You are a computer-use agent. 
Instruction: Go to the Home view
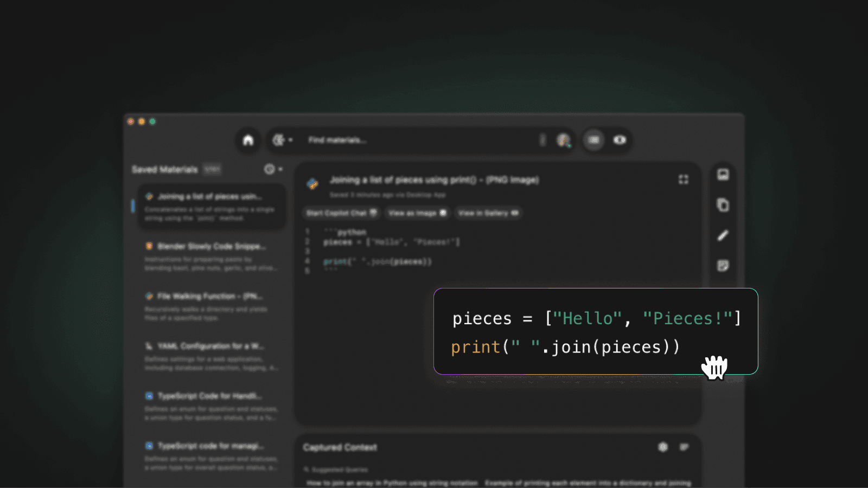(248, 140)
